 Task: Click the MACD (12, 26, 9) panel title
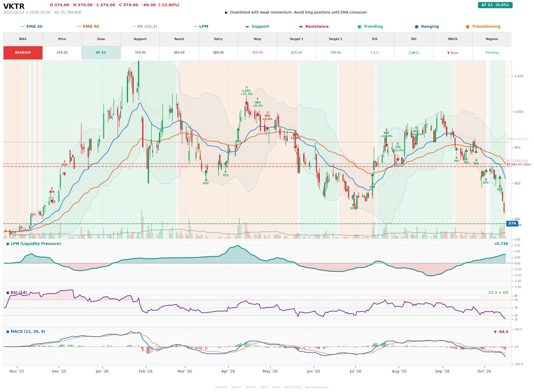26,332
